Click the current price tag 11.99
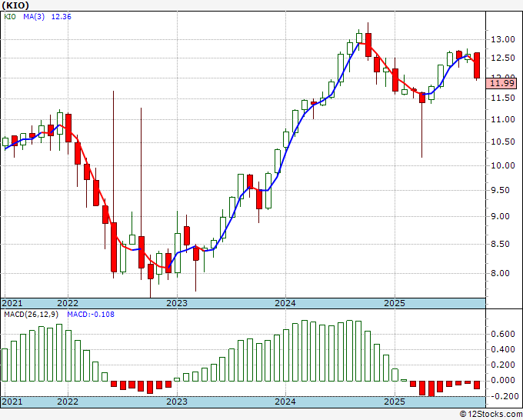This screenshot has width=523, height=420. coord(501,83)
